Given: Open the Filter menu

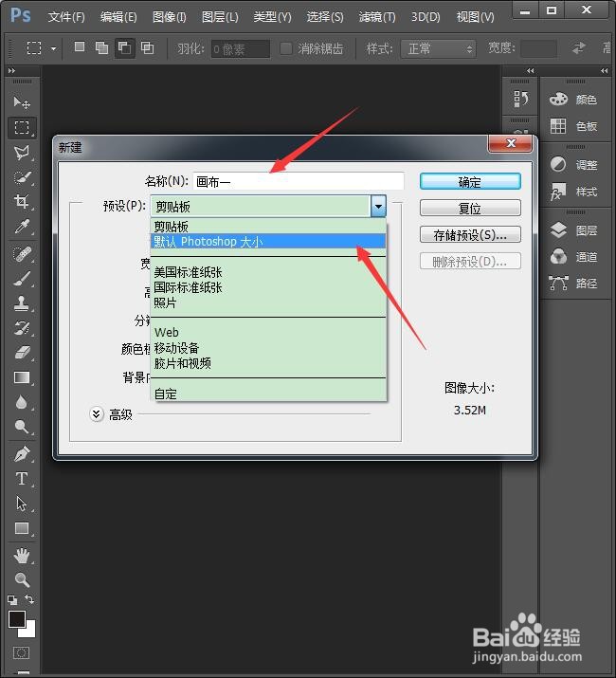Looking at the screenshot, I should (x=377, y=17).
